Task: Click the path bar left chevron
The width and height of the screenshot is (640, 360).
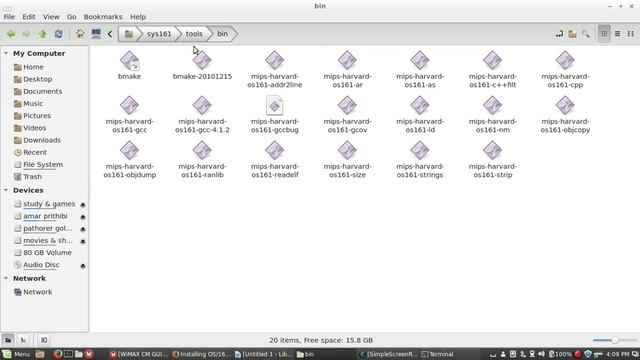Action: [x=110, y=34]
